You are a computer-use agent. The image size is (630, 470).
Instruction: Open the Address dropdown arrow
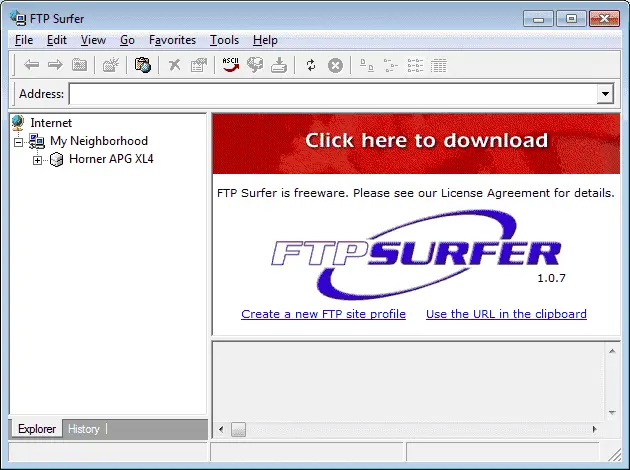pos(605,94)
